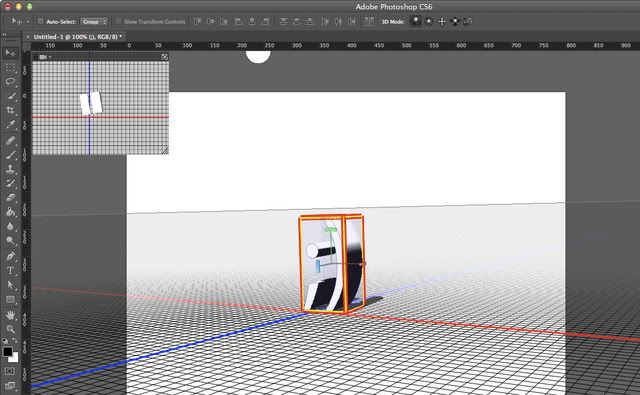Select the Eyedropper tool
The height and width of the screenshot is (395, 640).
point(10,124)
